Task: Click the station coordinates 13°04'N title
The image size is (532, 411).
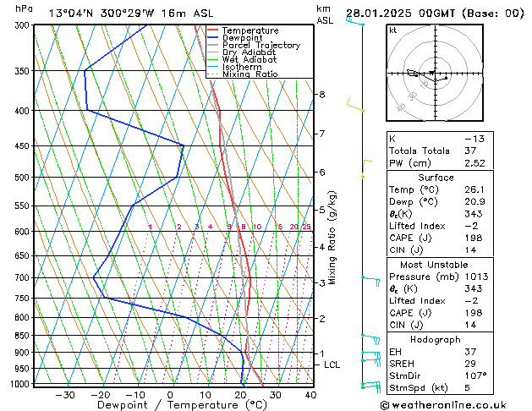Action: click(x=70, y=14)
